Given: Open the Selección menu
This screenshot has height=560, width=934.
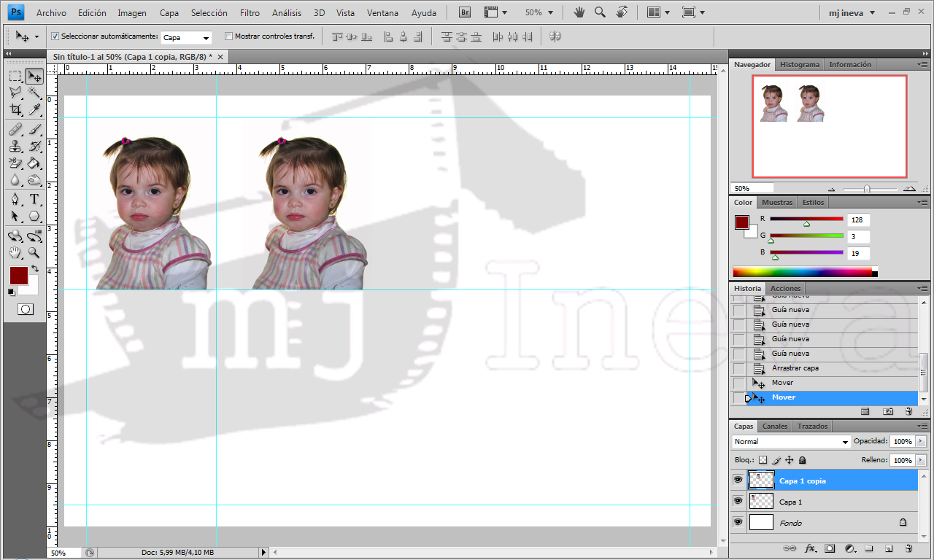Looking at the screenshot, I should tap(209, 13).
